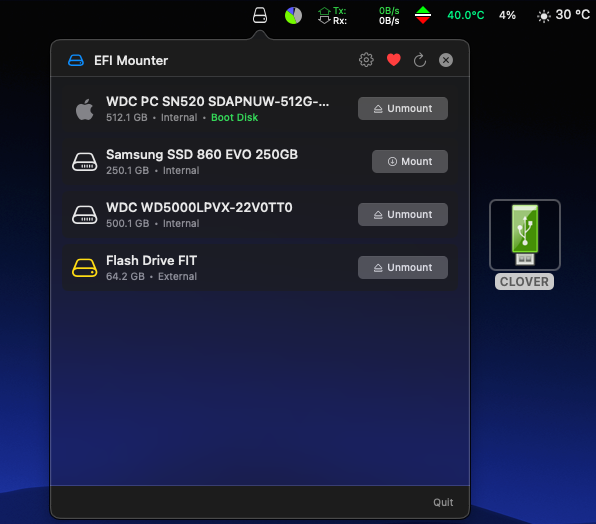Image resolution: width=596 pixels, height=524 pixels.
Task: Mount the Samsung SSD 860 EVO EFI
Action: 409,161
